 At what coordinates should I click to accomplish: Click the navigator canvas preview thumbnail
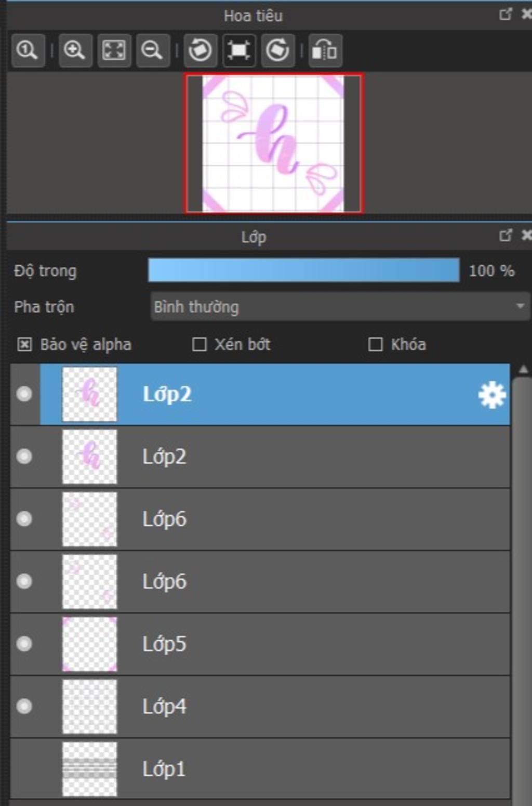click(273, 144)
